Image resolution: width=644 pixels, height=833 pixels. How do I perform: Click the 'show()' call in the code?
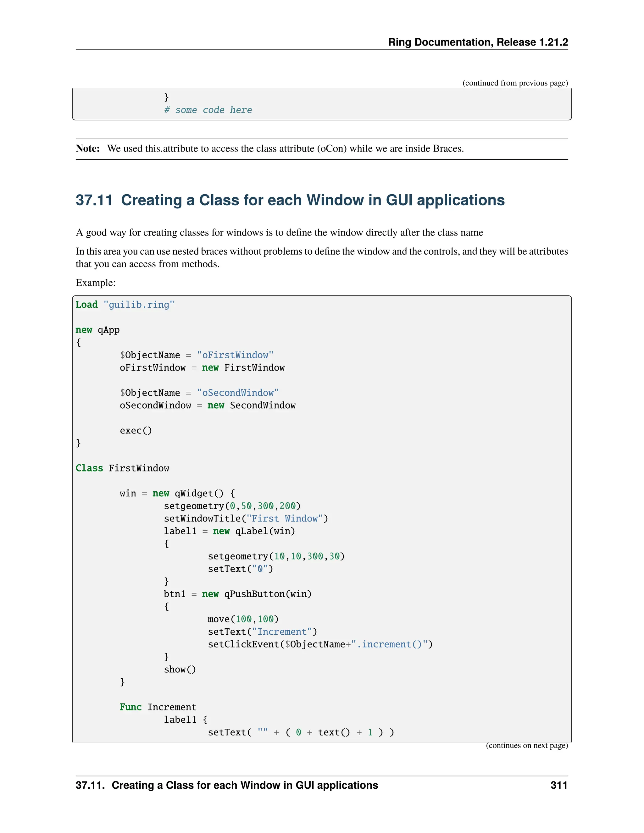180,669
